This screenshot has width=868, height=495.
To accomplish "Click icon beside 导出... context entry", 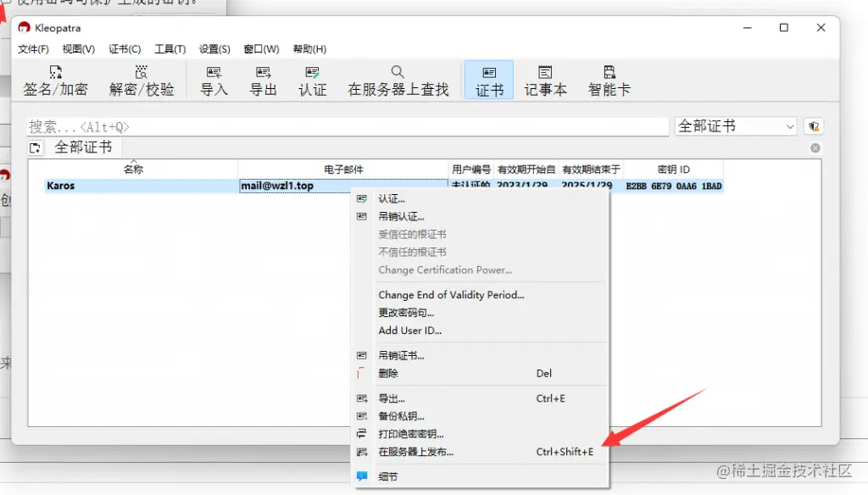I will tap(362, 398).
